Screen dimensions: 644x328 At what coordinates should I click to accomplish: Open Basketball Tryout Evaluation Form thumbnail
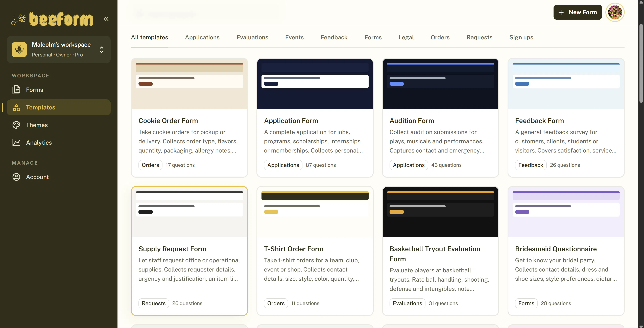click(440, 212)
